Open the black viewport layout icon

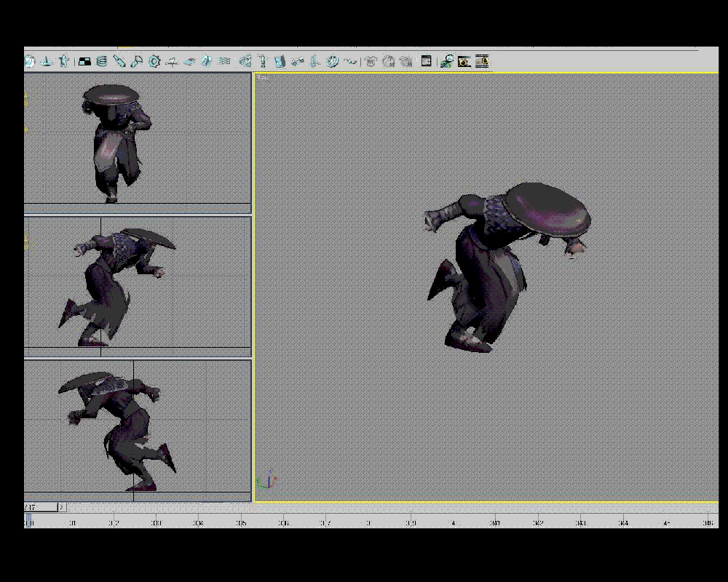(84, 61)
